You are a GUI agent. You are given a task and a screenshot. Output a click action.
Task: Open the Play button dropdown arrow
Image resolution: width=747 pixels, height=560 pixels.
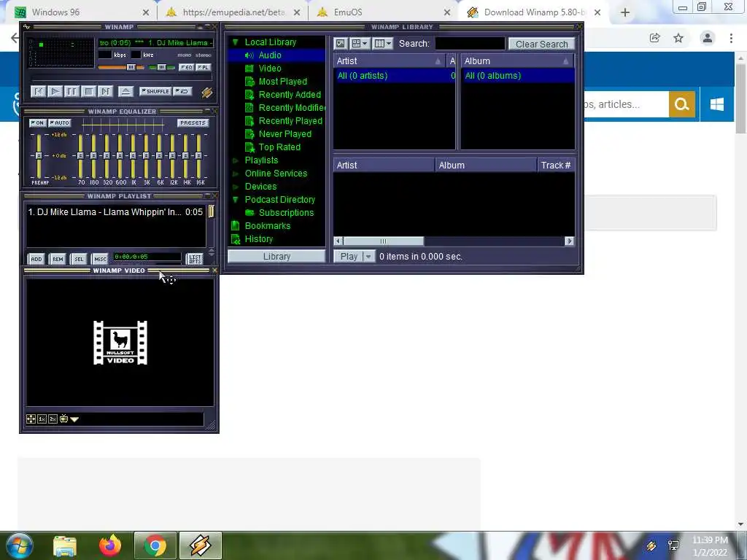(368, 256)
